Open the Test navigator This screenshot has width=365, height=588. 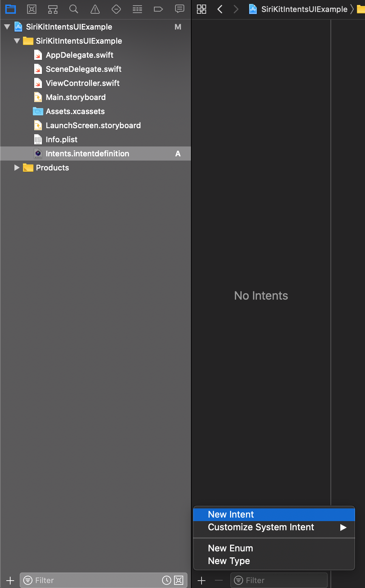[116, 9]
